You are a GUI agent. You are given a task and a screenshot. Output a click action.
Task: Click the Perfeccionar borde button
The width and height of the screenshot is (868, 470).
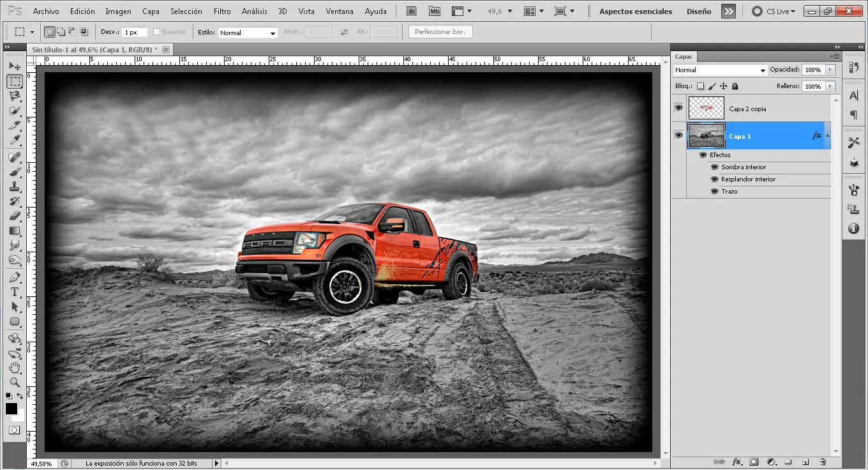coord(440,32)
